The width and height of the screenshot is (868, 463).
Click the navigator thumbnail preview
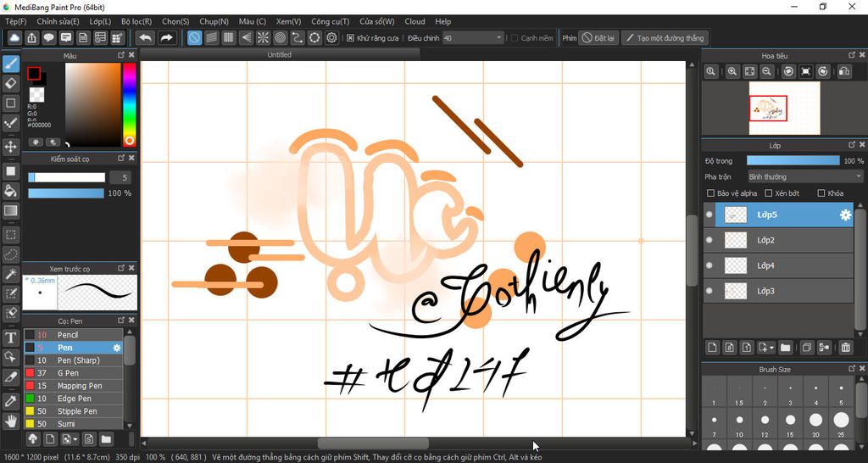(784, 108)
